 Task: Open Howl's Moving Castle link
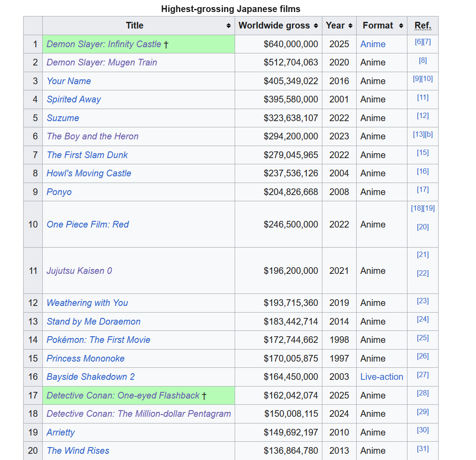pos(89,173)
